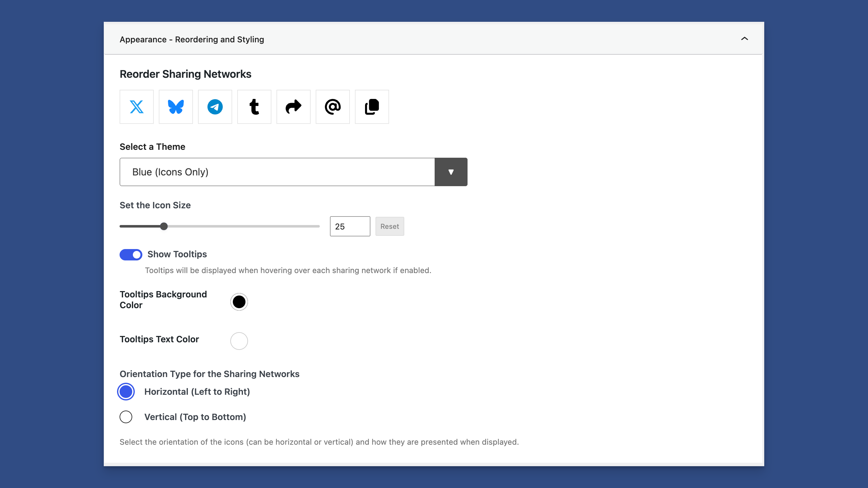Screen dimensions: 868x488
Task: Click the Appearance - Reordering and Styling header
Action: click(192, 40)
